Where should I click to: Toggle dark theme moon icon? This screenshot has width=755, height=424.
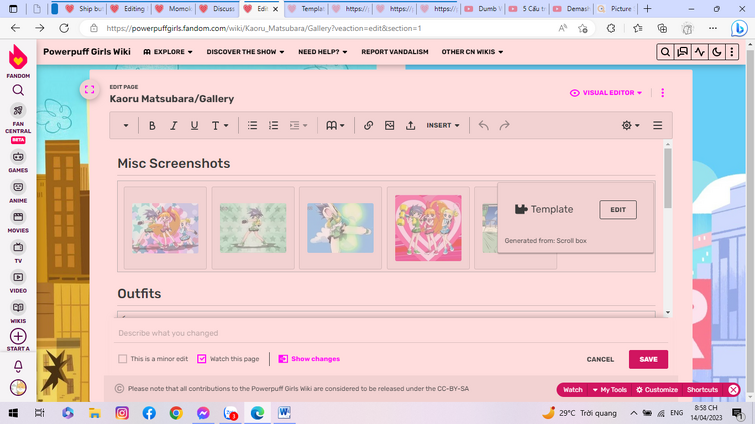[717, 52]
